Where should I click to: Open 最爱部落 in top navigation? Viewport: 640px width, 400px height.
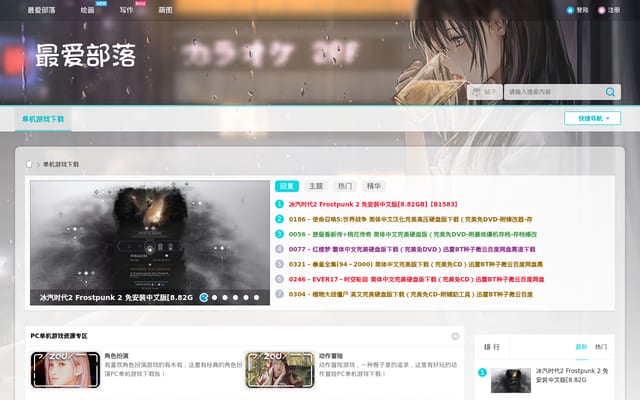point(41,10)
